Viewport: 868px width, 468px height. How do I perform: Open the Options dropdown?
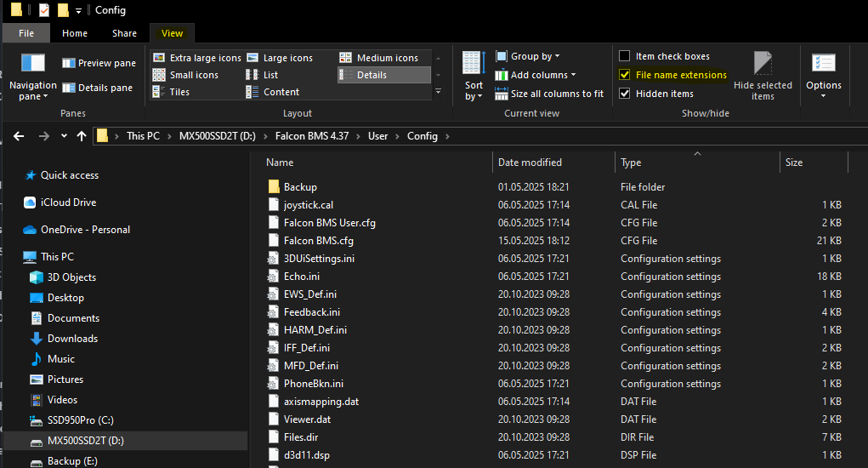tap(824, 77)
